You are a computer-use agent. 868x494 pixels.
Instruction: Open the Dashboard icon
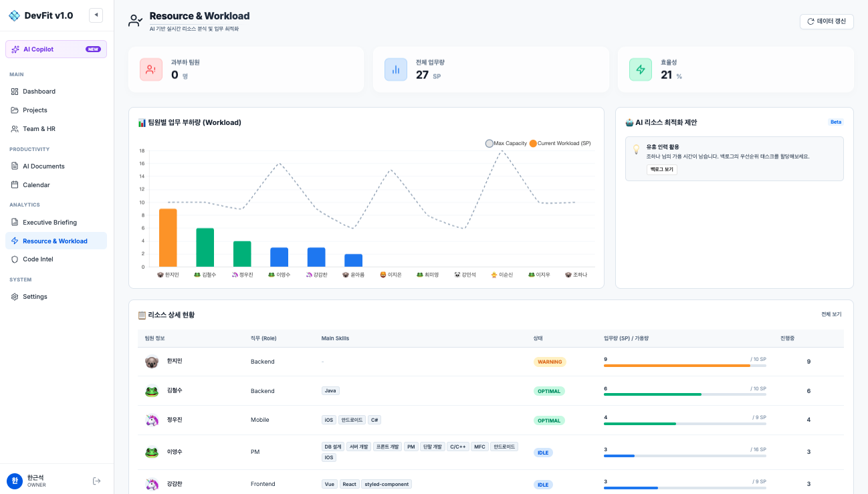(13, 91)
